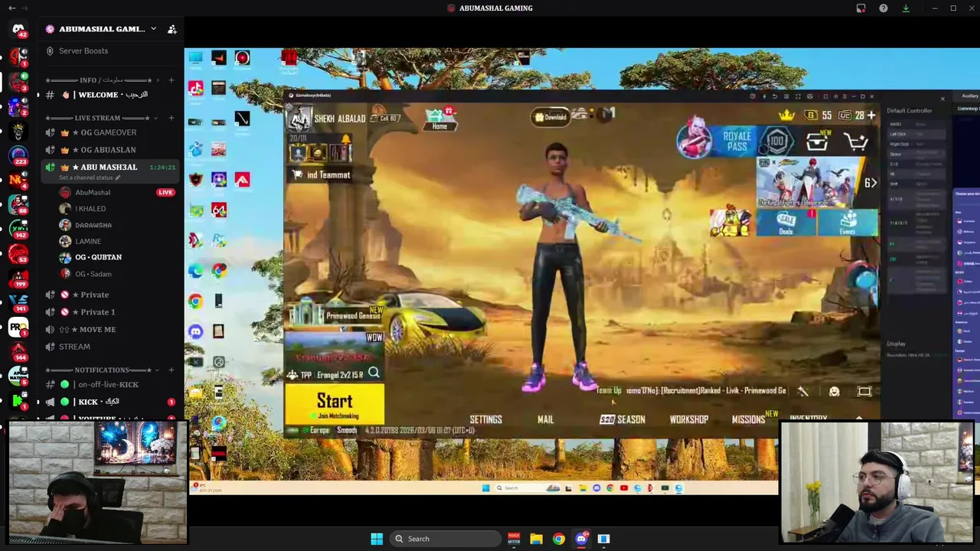Open MAIL in the game bottom menu
The width and height of the screenshot is (980, 551).
pyautogui.click(x=545, y=419)
